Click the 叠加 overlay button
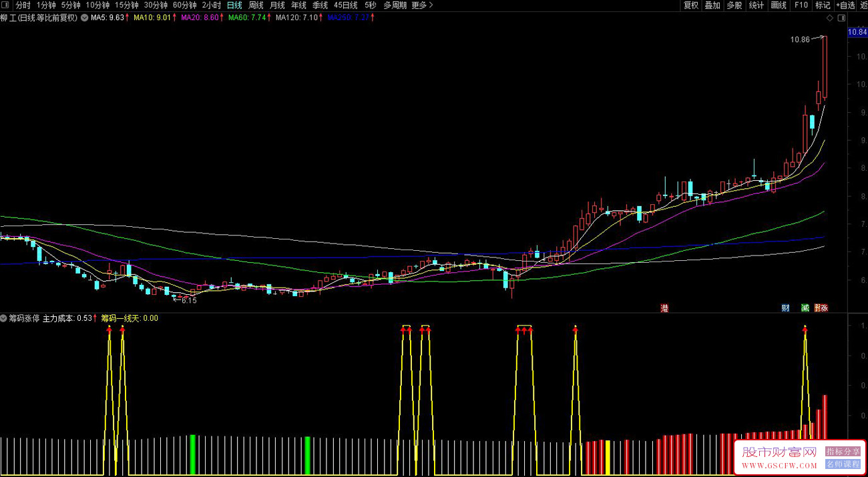This screenshot has height=477, width=868. 712,5
